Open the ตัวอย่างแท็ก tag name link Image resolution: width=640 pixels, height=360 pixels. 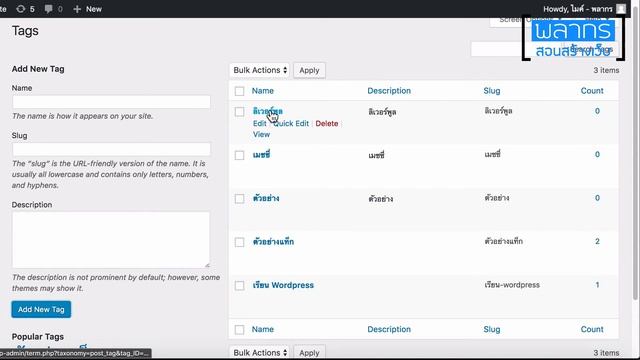(273, 242)
